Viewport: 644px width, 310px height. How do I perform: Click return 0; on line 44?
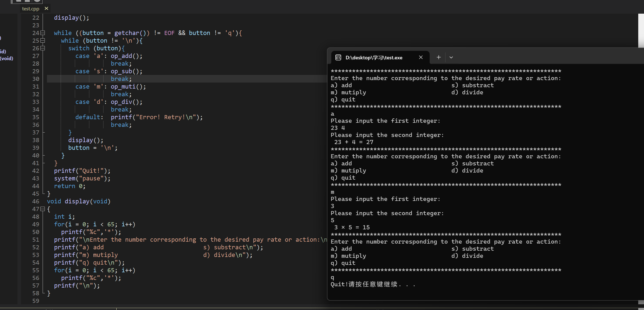click(70, 186)
